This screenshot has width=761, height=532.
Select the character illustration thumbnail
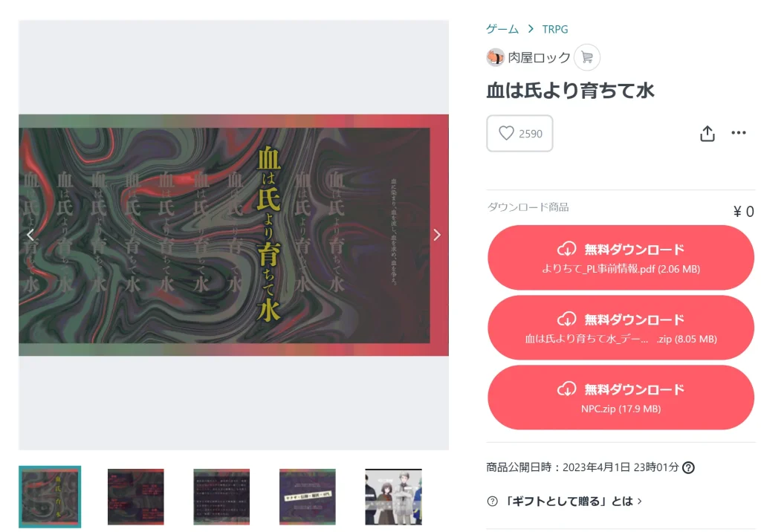coord(393,496)
